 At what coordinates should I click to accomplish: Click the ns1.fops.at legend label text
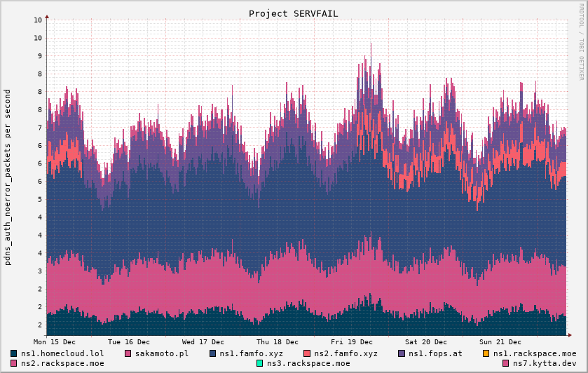click(x=435, y=353)
